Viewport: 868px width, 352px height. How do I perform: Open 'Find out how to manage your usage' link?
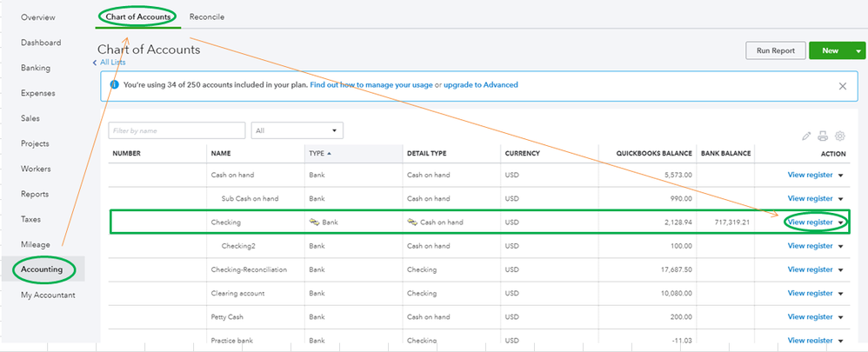click(371, 85)
